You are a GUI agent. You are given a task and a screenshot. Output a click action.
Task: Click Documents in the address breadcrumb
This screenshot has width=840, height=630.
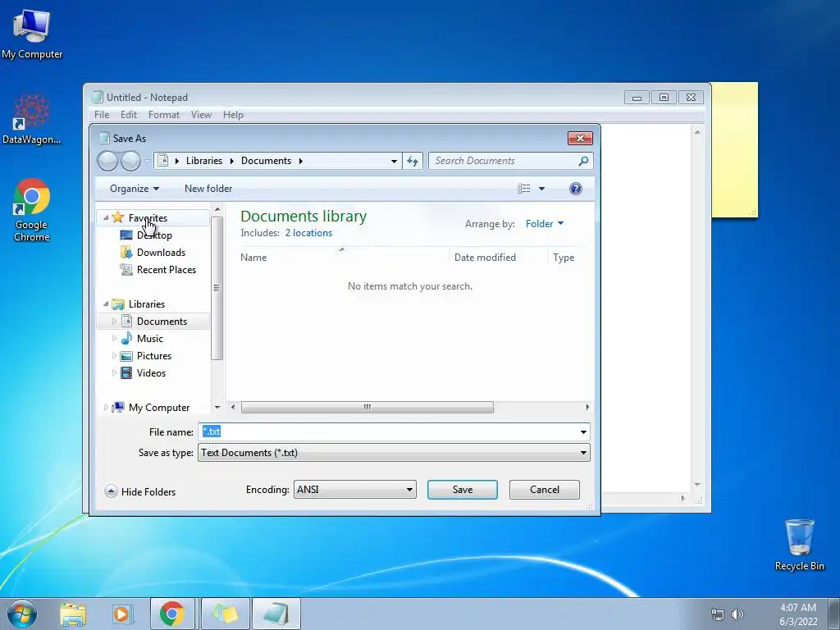point(267,161)
